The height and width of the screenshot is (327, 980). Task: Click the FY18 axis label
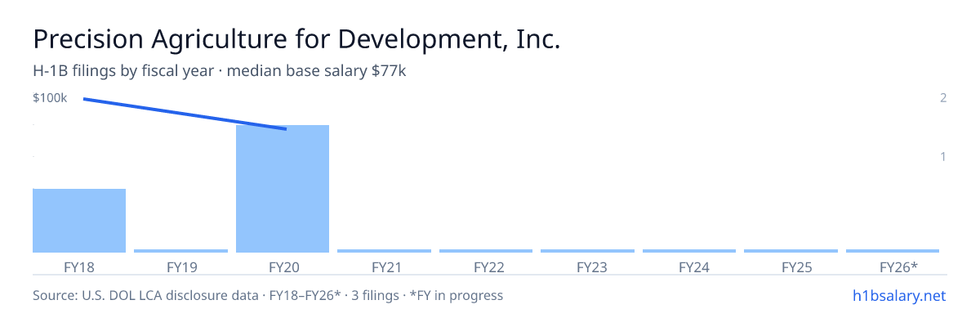(x=79, y=267)
